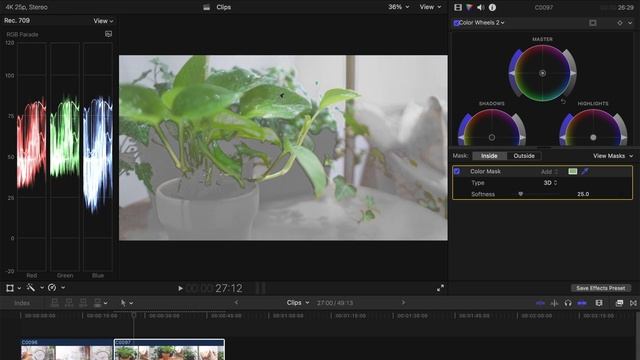Select the Outside mask option
The image size is (640, 360).
pyautogui.click(x=524, y=156)
